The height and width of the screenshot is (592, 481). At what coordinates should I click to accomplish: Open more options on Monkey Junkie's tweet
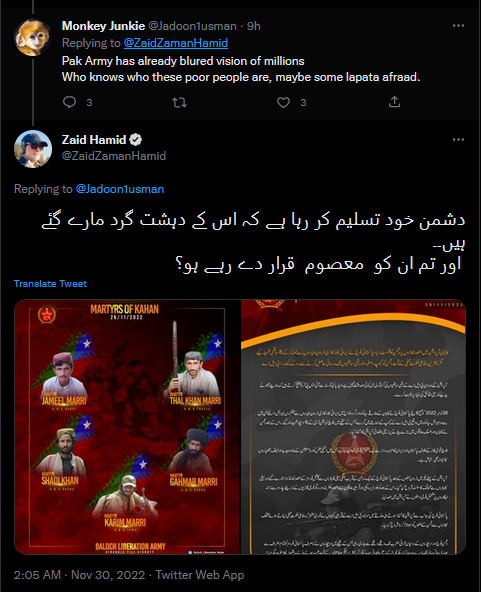point(458,26)
